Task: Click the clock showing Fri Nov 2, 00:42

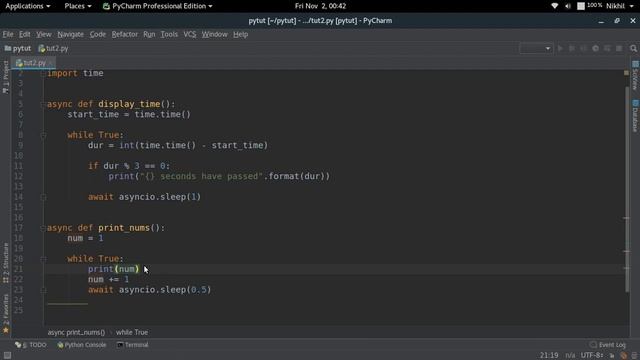Action: [x=320, y=6]
